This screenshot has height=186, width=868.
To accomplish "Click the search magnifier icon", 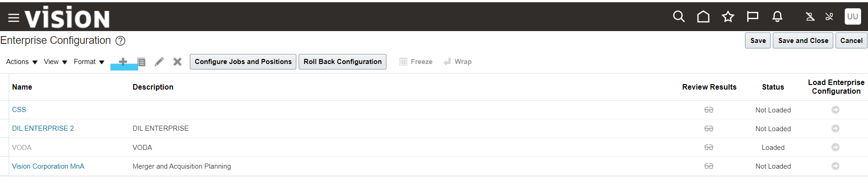I will [x=679, y=17].
